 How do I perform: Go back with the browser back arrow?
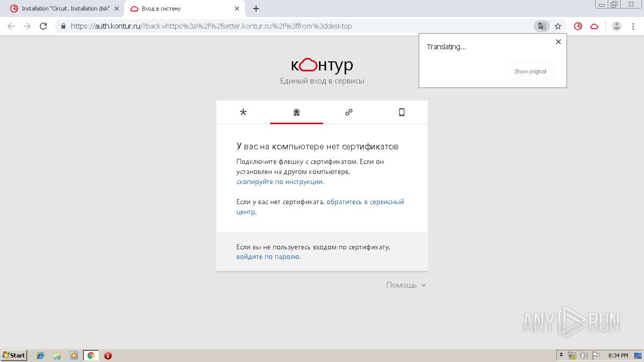coord(11,26)
